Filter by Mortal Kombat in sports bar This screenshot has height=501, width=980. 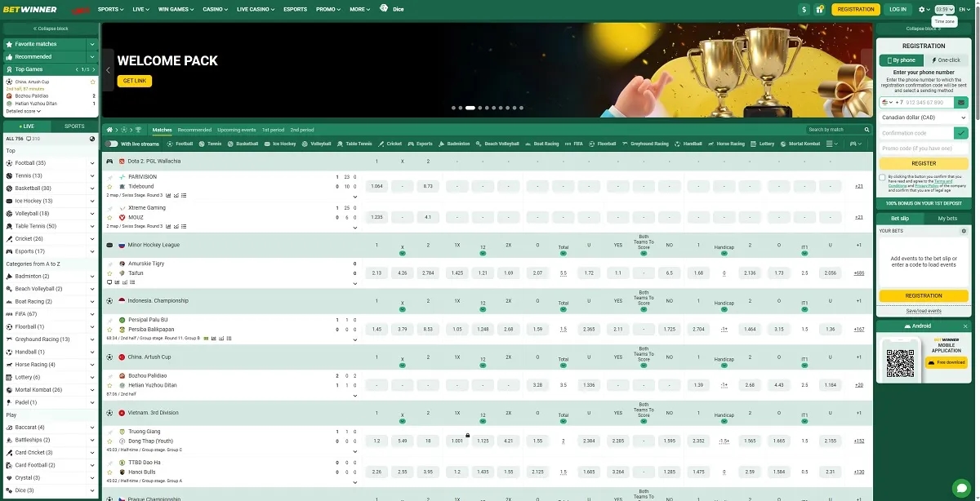800,144
